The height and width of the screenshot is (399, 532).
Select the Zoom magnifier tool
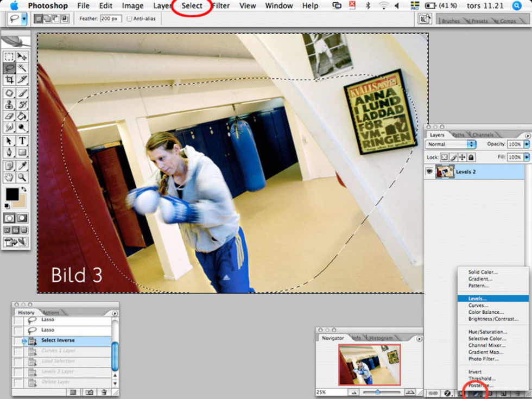click(22, 177)
